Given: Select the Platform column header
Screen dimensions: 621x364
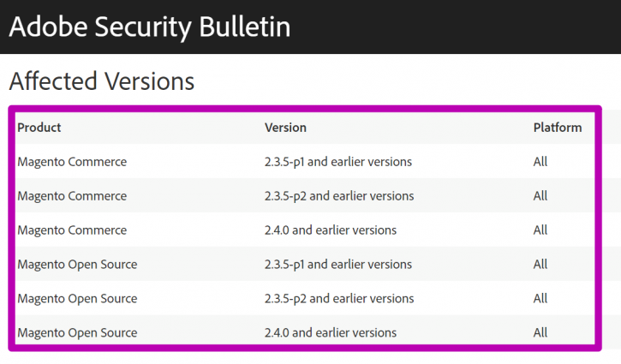Looking at the screenshot, I should pyautogui.click(x=558, y=128).
